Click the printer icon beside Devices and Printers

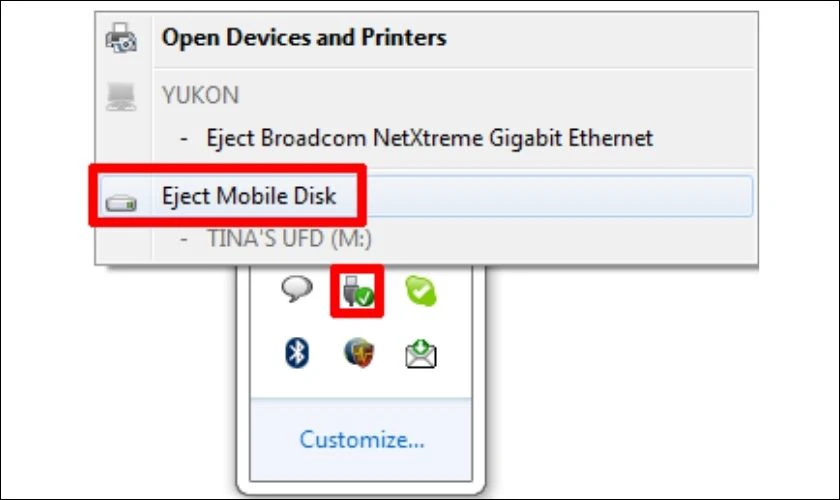(121, 39)
